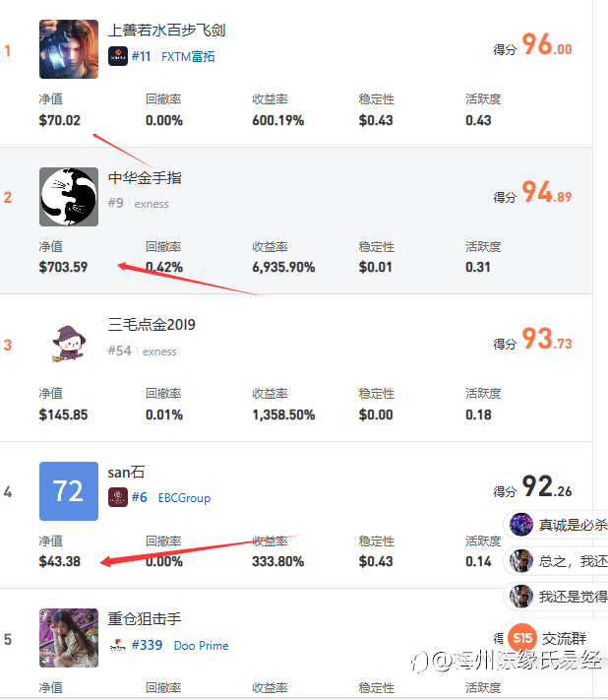
Task: Click the Doo Prime broker logo icon
Action: [118, 645]
